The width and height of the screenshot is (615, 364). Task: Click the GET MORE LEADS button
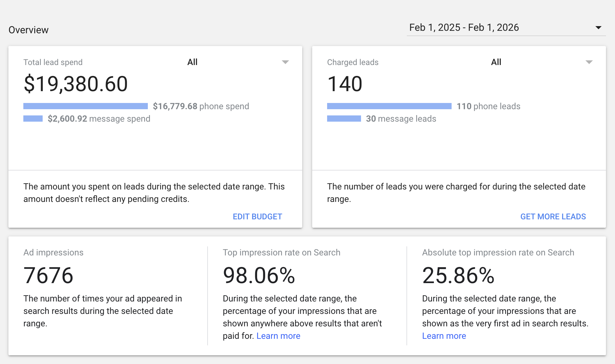[x=553, y=217]
